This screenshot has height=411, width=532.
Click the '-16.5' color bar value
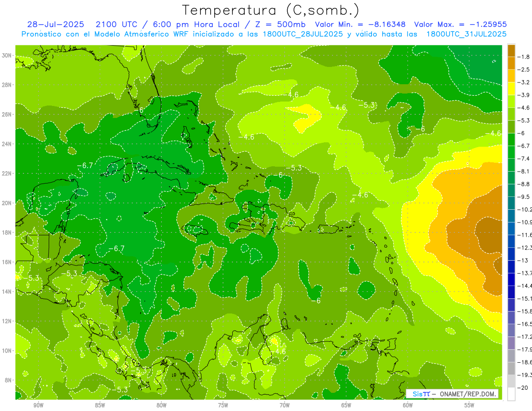click(x=524, y=324)
